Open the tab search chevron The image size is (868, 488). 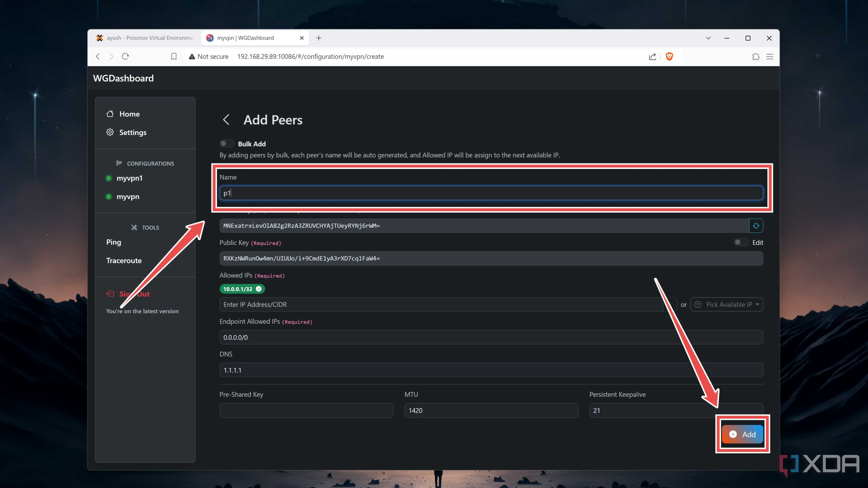pos(708,38)
